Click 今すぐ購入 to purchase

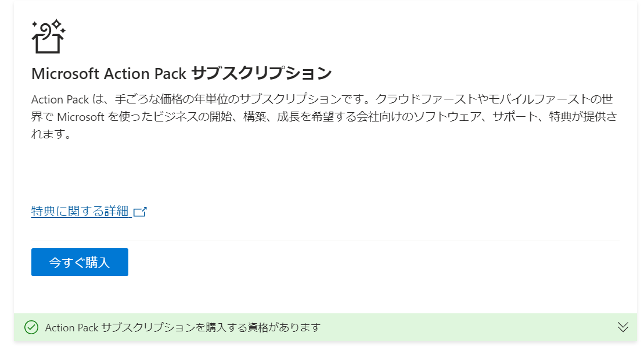coord(79,262)
